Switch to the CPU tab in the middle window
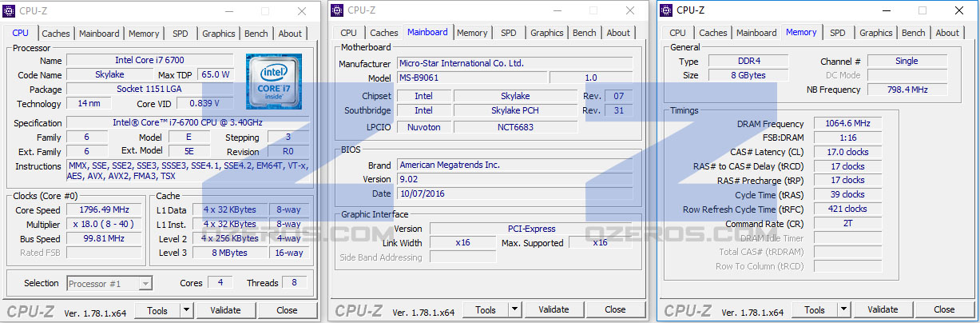 coord(349,34)
